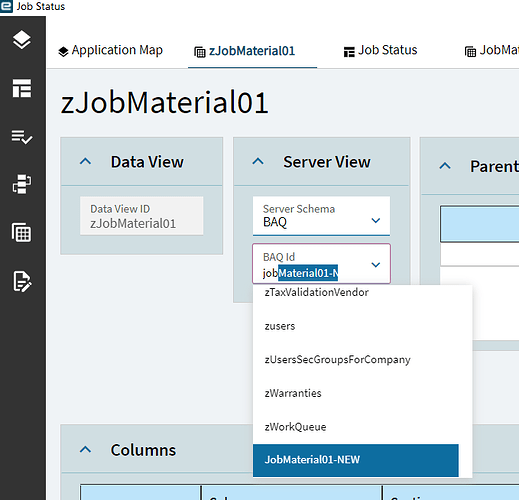
Task: Click the grid icon beside the JobMat tab
Action: click(470, 52)
